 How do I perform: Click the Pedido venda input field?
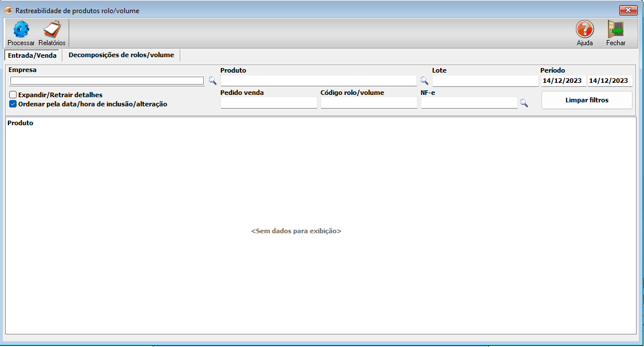coord(268,103)
